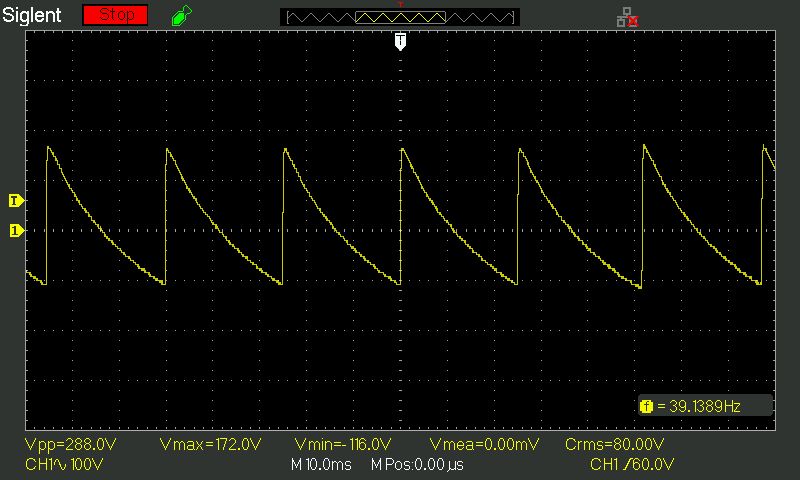Click the white trigger position marker T
This screenshot has width=800, height=480.
(400, 40)
